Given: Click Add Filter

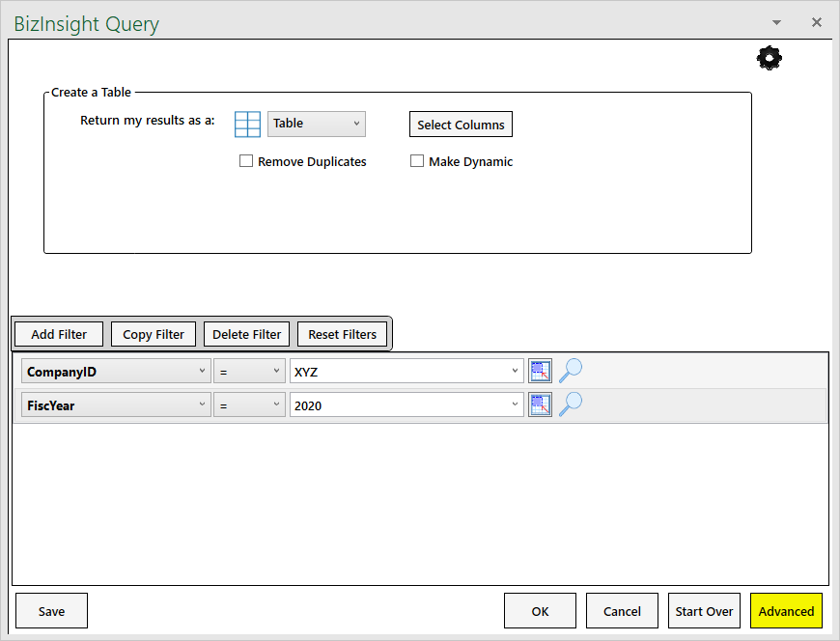Looking at the screenshot, I should click(x=59, y=334).
